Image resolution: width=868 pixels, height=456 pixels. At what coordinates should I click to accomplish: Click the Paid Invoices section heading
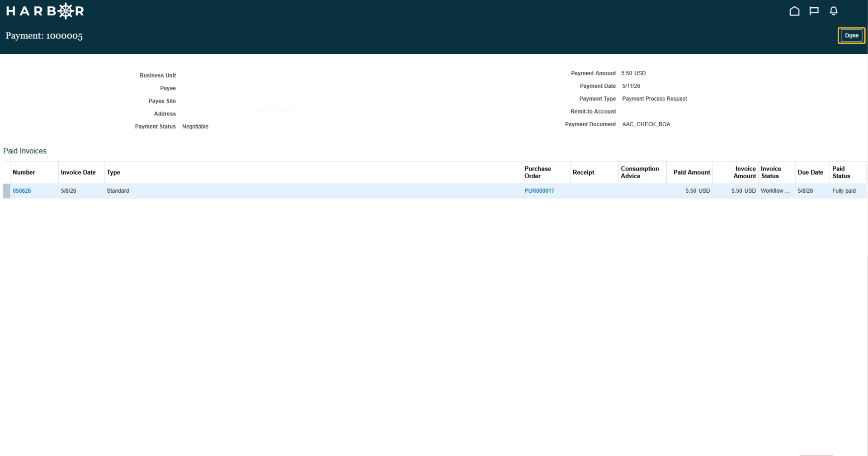(25, 151)
